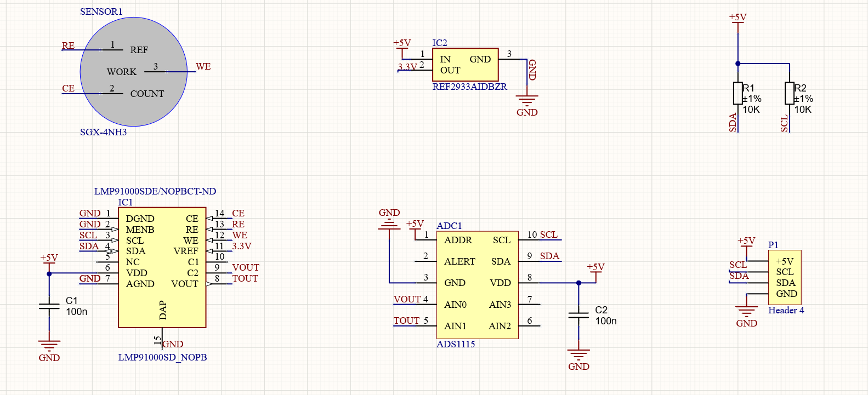Image resolution: width=868 pixels, height=395 pixels.
Task: Select the R2 resistor symbol
Action: (790, 93)
